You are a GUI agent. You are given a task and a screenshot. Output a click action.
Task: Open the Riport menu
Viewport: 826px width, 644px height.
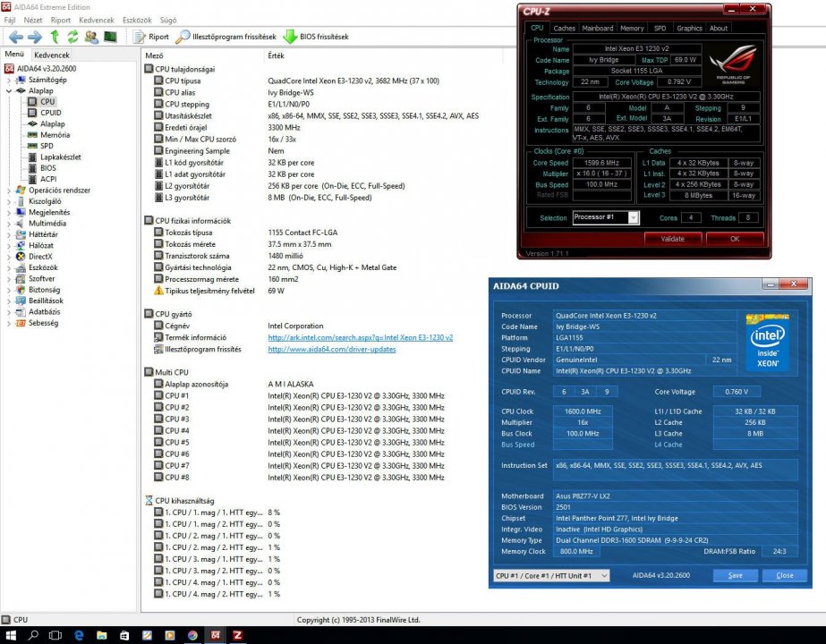pyautogui.click(x=61, y=20)
